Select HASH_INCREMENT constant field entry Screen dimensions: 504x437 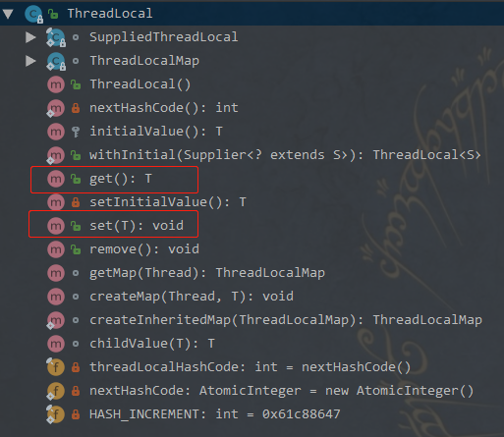click(x=215, y=414)
